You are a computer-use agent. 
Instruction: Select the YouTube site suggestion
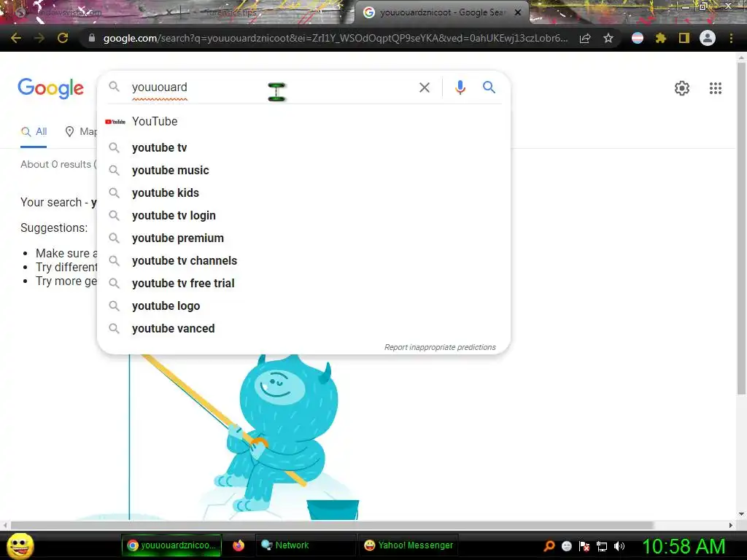[x=303, y=122]
